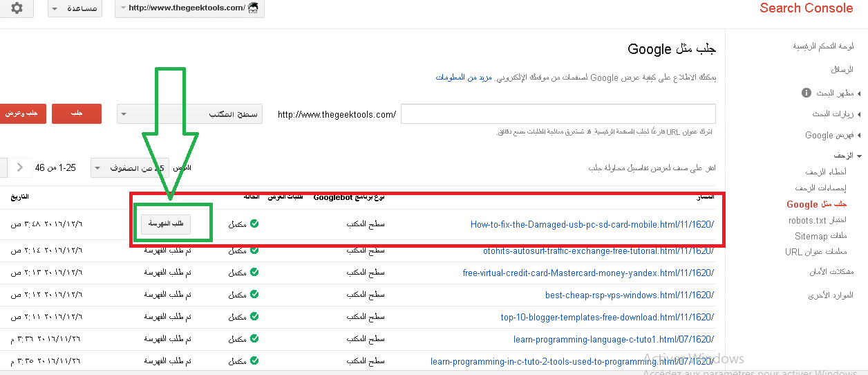This screenshot has height=375, width=868.
Task: Expand مظهر البحث sidebar section
Action: pos(836,93)
